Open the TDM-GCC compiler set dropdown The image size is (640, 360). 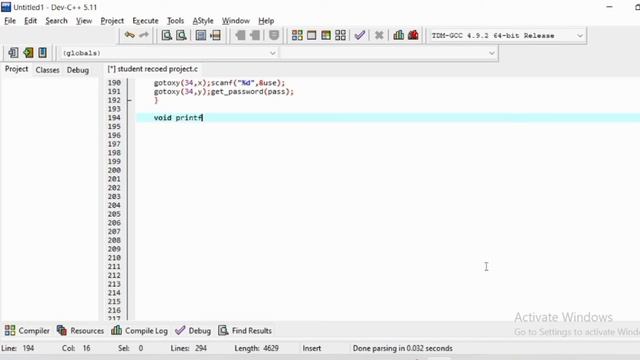point(580,36)
